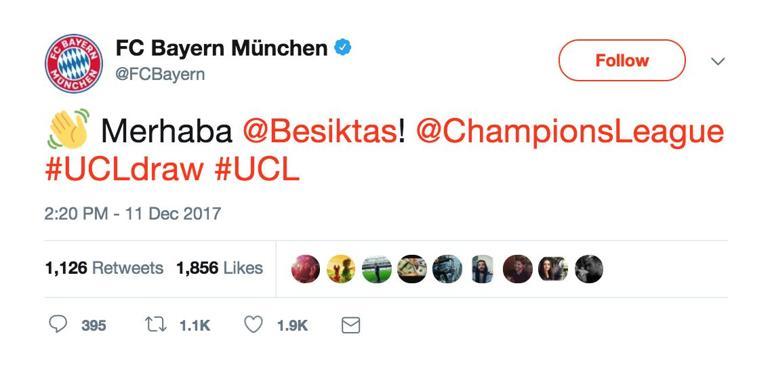Open first liker's red avatar thumbnail
The height and width of the screenshot is (370, 770).
305,269
